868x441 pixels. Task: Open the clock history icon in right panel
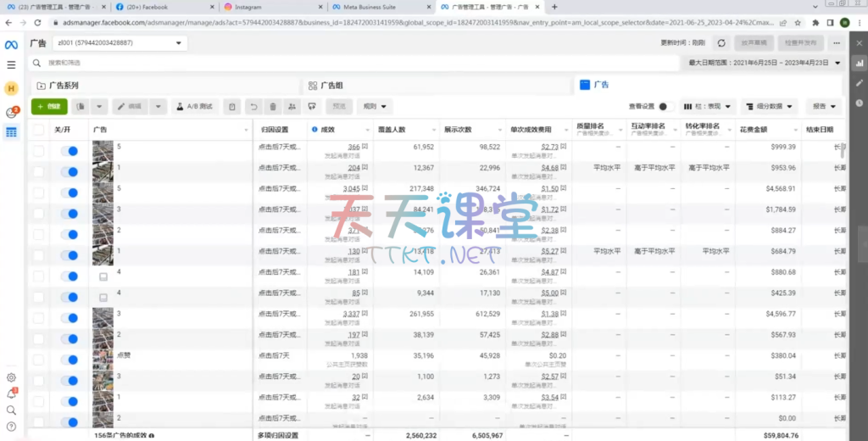[859, 103]
